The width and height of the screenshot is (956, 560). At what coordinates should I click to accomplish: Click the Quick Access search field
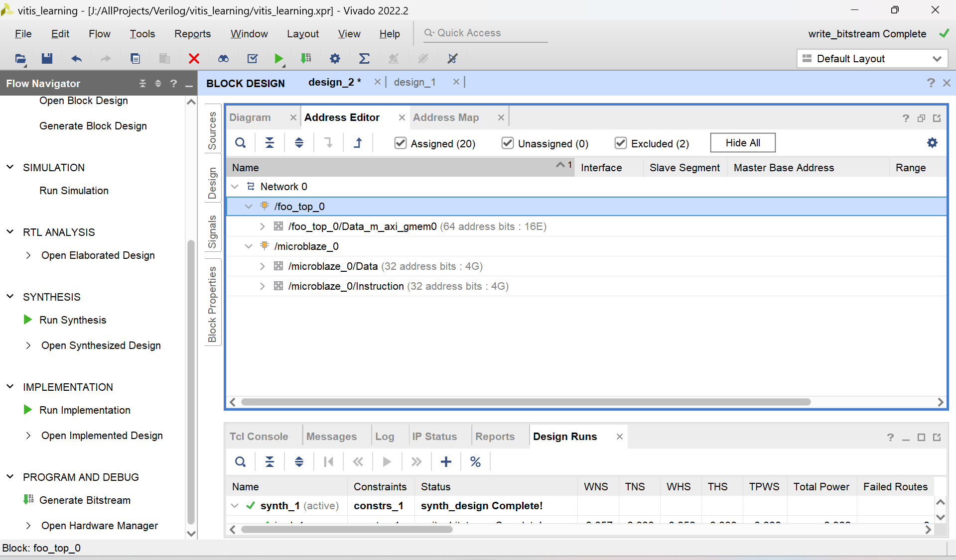486,33
